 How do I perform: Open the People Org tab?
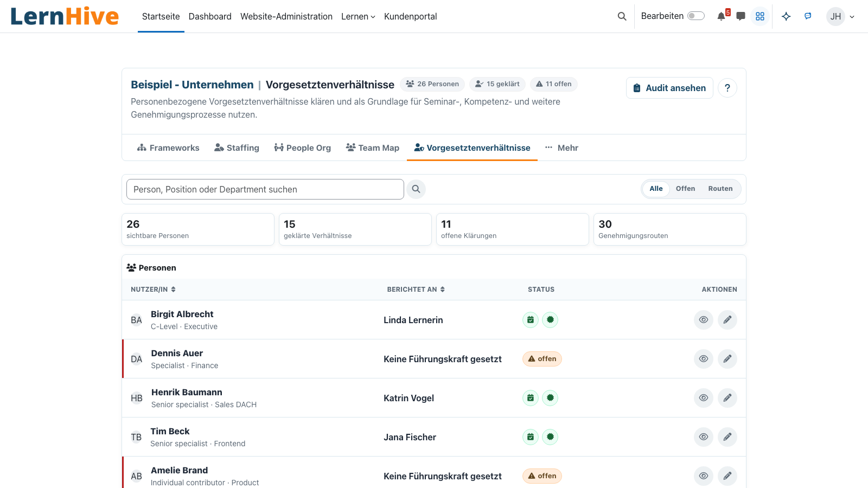point(303,148)
